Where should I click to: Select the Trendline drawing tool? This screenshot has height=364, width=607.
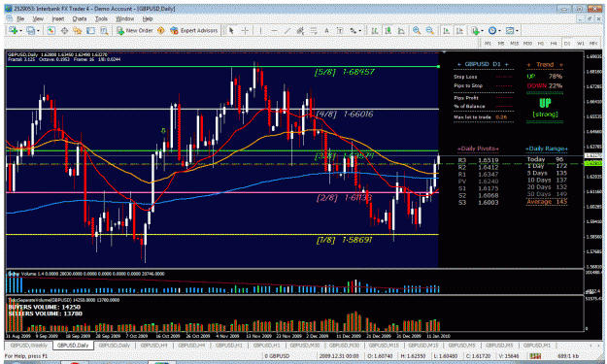(287, 30)
